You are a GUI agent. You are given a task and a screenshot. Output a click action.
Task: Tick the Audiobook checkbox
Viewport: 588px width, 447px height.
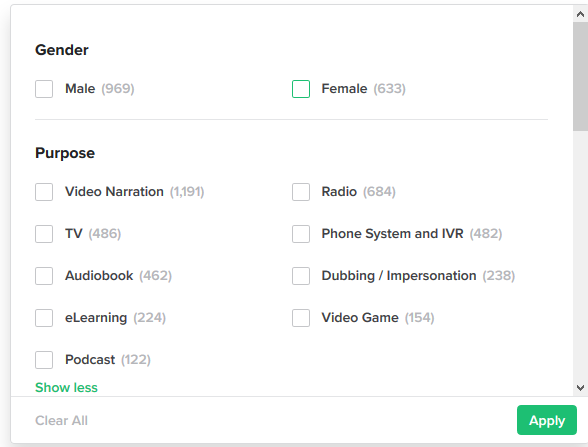[x=44, y=276]
